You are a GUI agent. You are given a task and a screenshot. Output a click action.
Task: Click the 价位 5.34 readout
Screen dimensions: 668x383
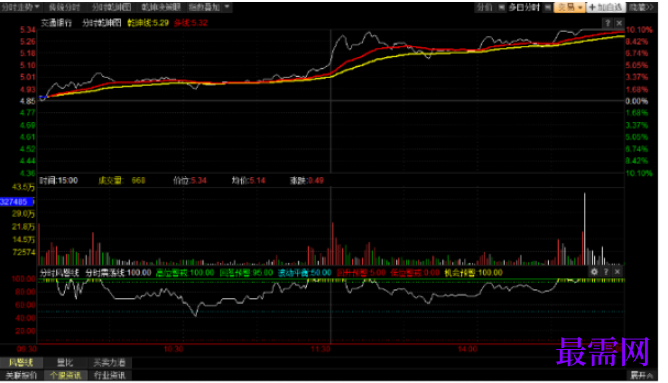pos(190,181)
